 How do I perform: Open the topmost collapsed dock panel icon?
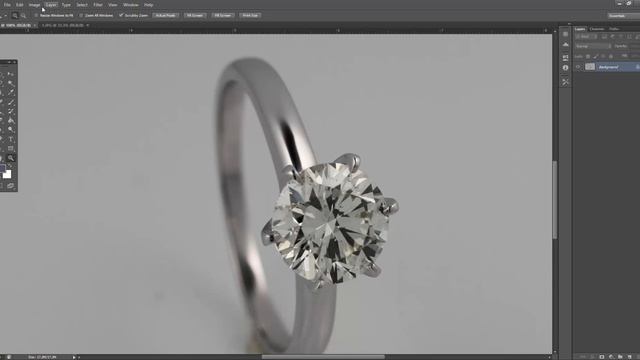click(x=565, y=34)
